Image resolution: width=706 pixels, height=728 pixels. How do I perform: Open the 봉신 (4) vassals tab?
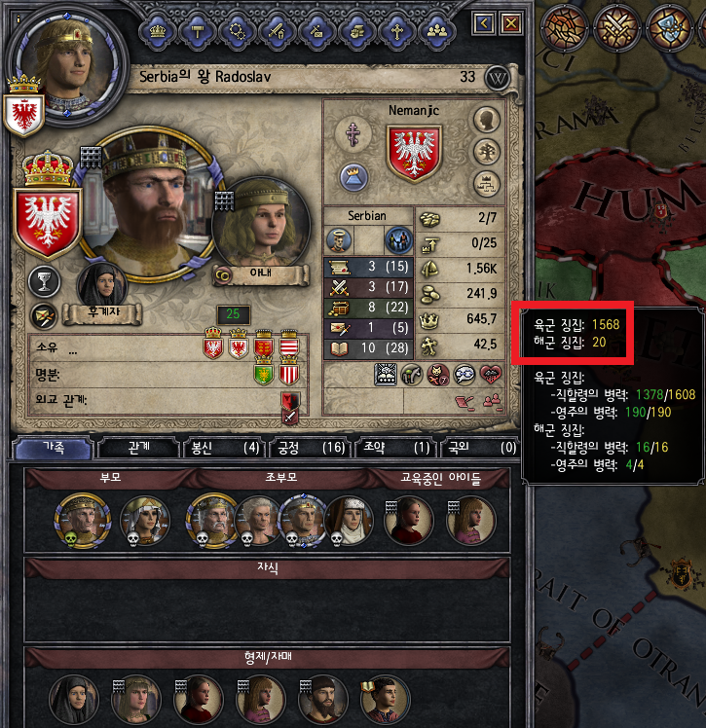click(x=224, y=447)
